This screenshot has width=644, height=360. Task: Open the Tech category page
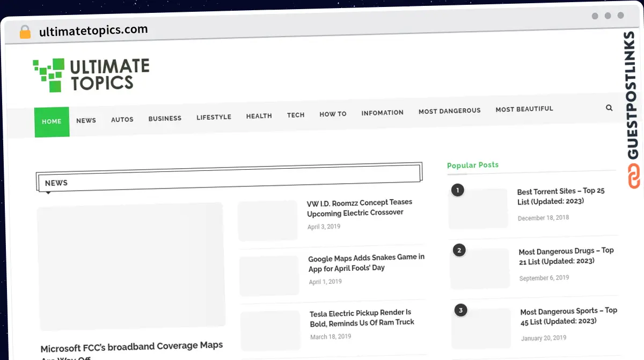coord(296,115)
